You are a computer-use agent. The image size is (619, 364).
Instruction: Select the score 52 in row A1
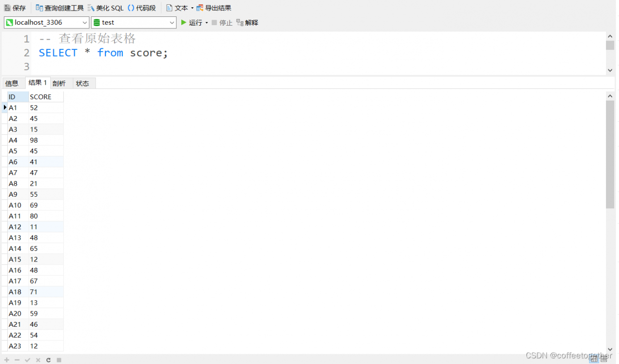(46, 108)
